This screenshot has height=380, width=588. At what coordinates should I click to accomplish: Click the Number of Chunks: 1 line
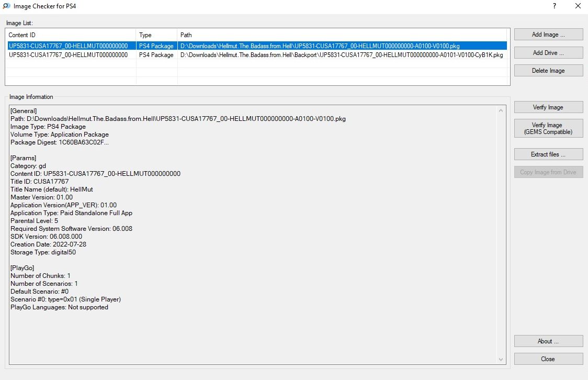40,276
